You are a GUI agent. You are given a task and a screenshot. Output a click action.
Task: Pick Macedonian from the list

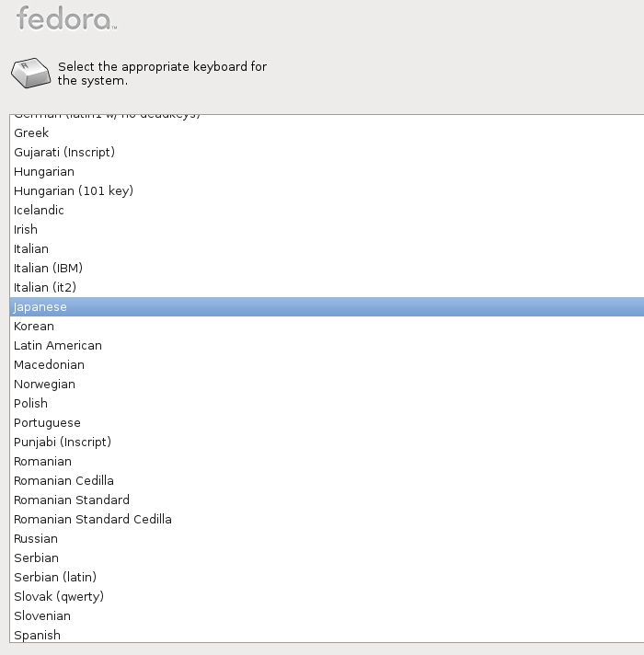(x=327, y=364)
